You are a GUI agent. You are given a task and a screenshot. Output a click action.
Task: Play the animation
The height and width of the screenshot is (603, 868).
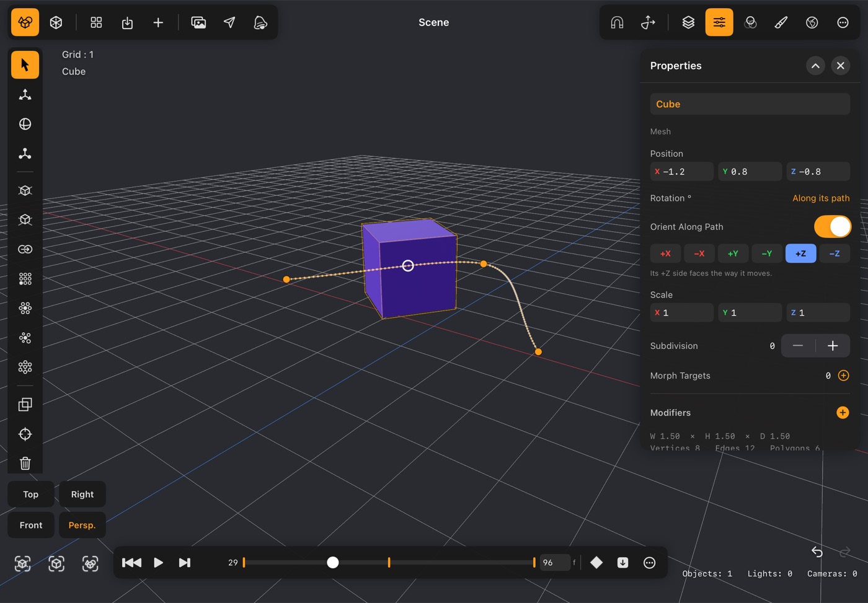[158, 563]
